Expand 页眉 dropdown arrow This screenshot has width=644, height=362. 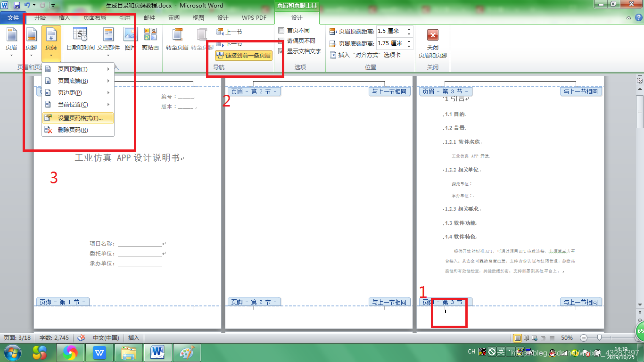[11, 56]
